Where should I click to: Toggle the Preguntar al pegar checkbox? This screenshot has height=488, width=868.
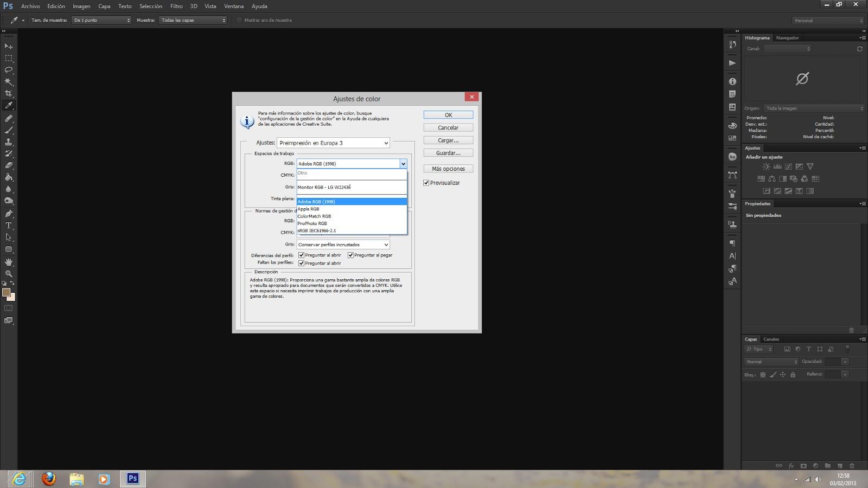[350, 255]
